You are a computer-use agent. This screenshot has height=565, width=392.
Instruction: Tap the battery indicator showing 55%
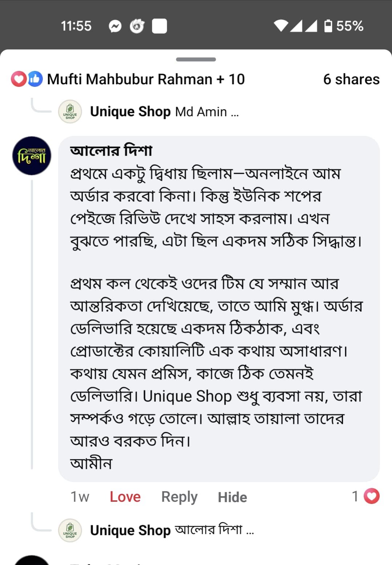pos(342,26)
